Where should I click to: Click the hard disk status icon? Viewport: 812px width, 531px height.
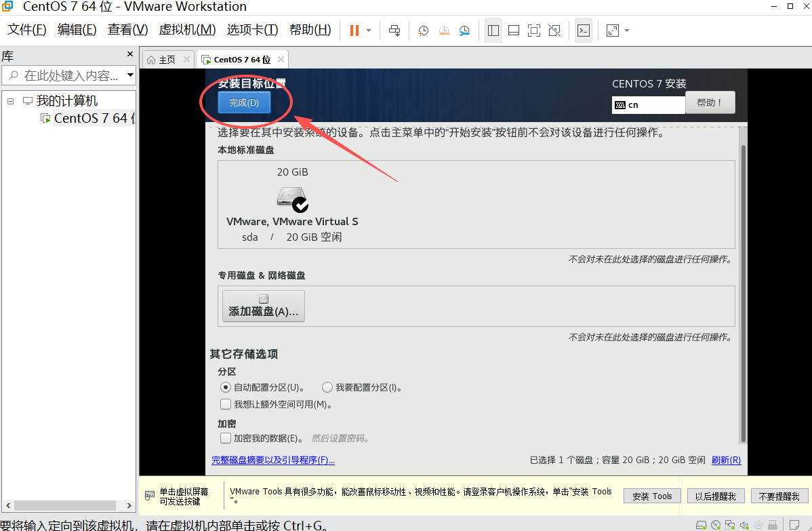(701, 525)
